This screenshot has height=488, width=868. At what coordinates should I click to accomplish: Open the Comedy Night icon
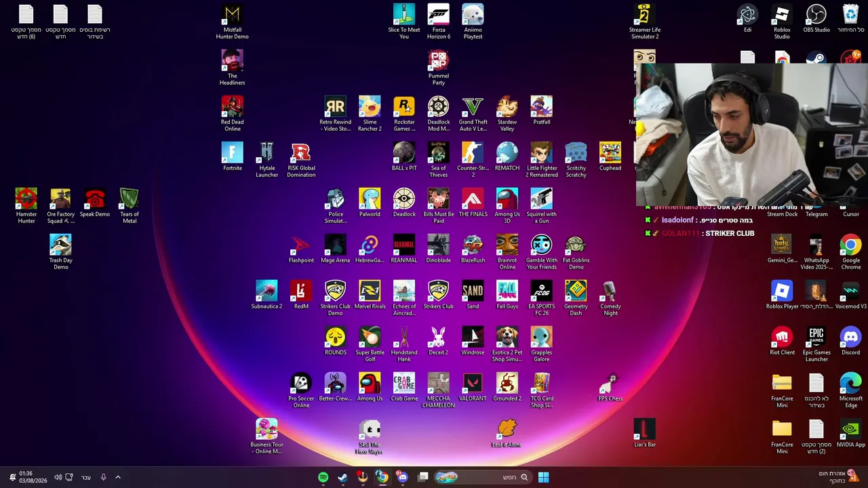pos(610,298)
